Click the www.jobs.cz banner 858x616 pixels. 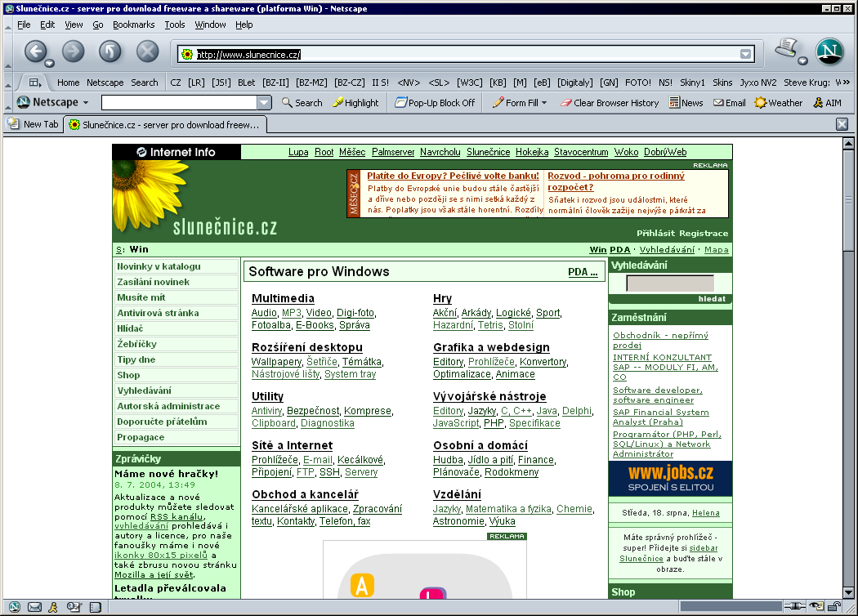(x=670, y=479)
